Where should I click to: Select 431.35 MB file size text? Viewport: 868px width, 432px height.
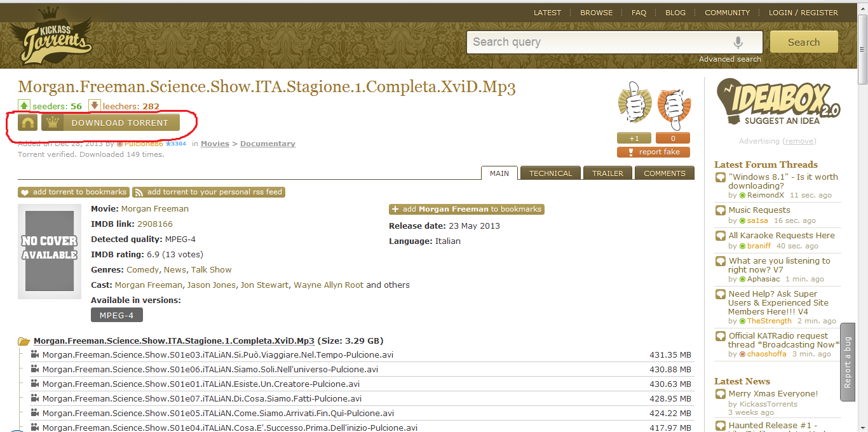pos(670,355)
